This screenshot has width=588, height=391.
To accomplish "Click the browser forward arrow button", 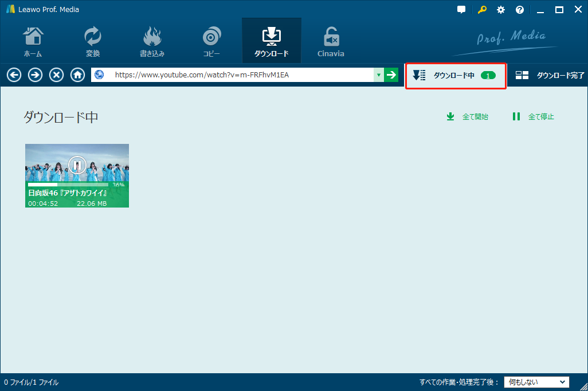I will point(36,75).
